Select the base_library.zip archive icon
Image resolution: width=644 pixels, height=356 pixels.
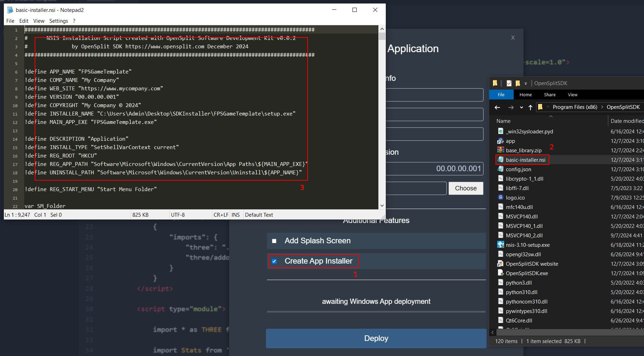(501, 150)
